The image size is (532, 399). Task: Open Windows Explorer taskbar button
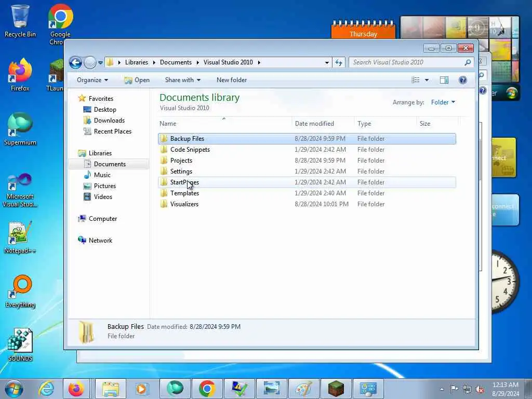[x=110, y=389]
